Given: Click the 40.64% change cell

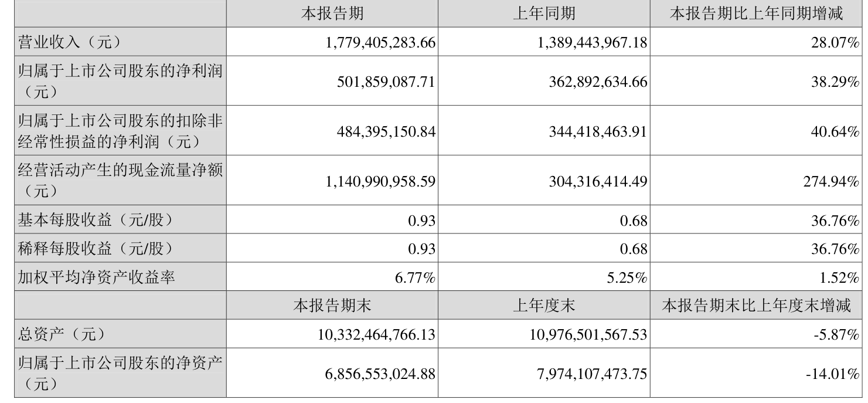Looking at the screenshot, I should pos(838,132).
